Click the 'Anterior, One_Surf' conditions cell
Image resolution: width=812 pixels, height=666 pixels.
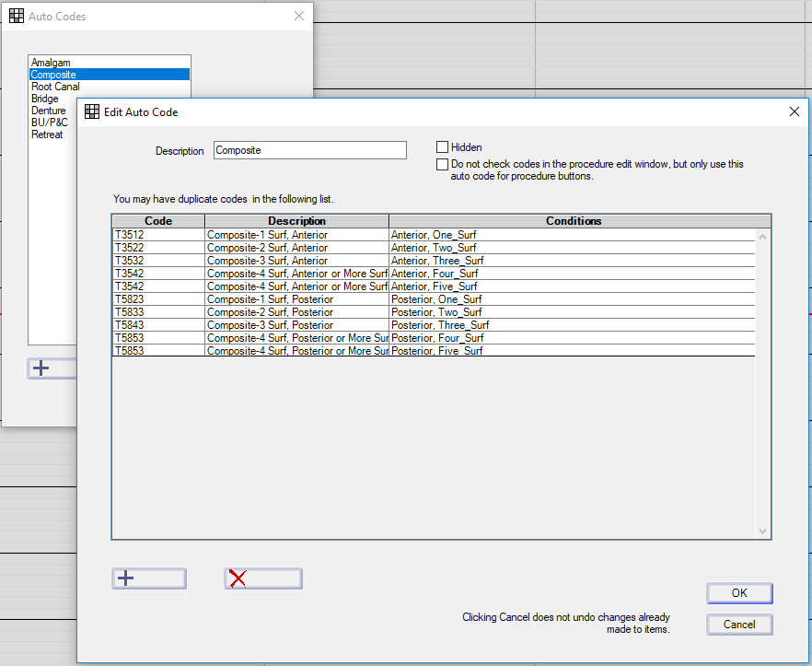573,235
